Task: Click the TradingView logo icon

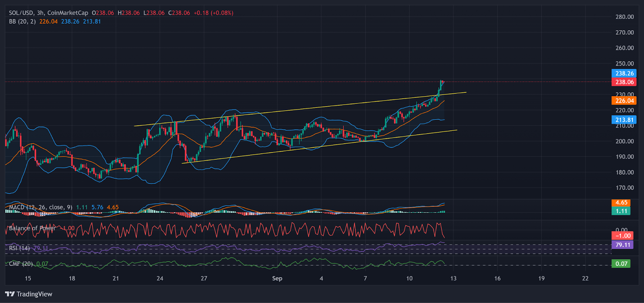Action: (10, 294)
